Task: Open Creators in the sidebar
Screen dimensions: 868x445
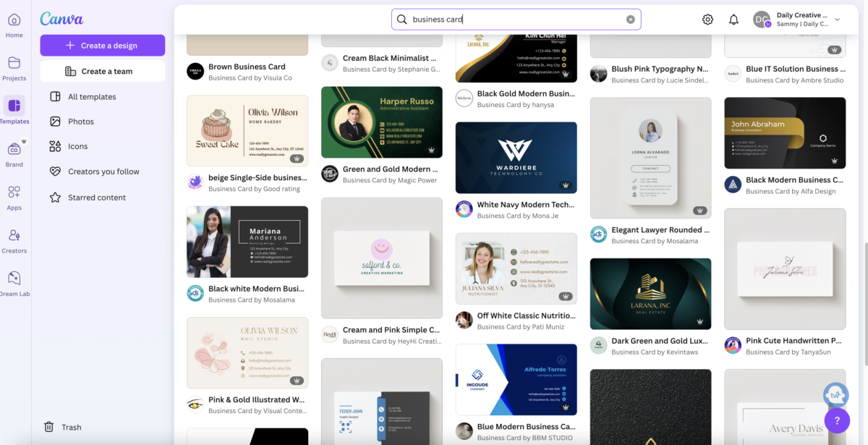Action: coord(14,240)
